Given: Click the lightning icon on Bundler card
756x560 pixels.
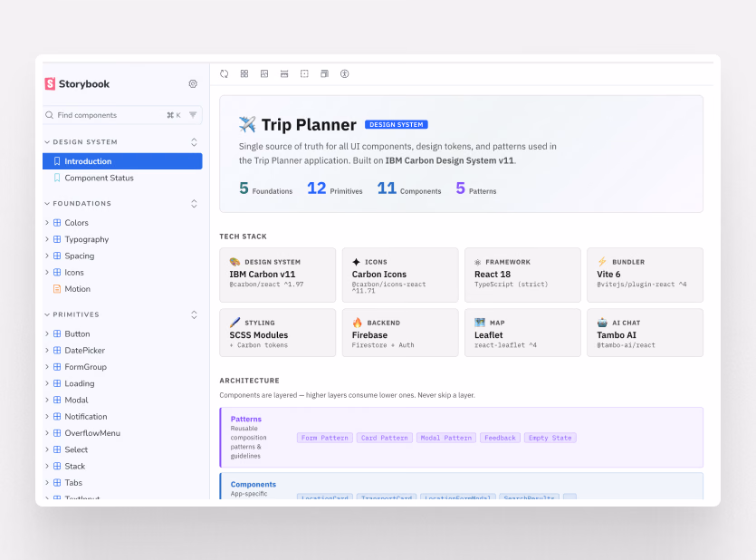Looking at the screenshot, I should 602,262.
